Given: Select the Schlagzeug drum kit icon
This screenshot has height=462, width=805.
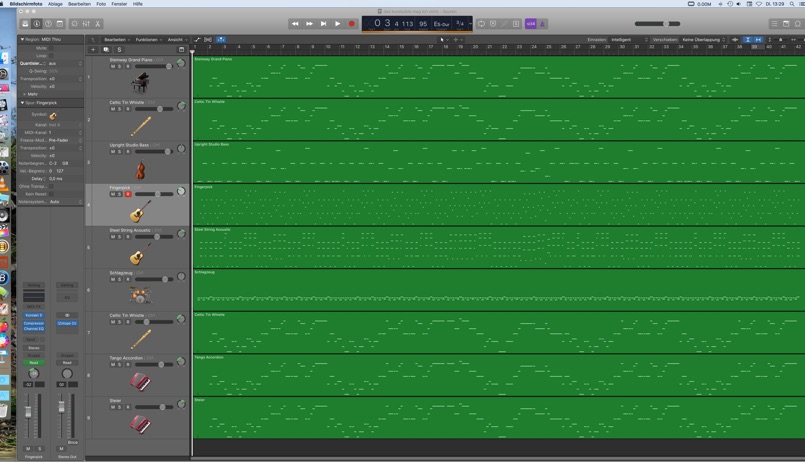Looking at the screenshot, I should coord(140,296).
